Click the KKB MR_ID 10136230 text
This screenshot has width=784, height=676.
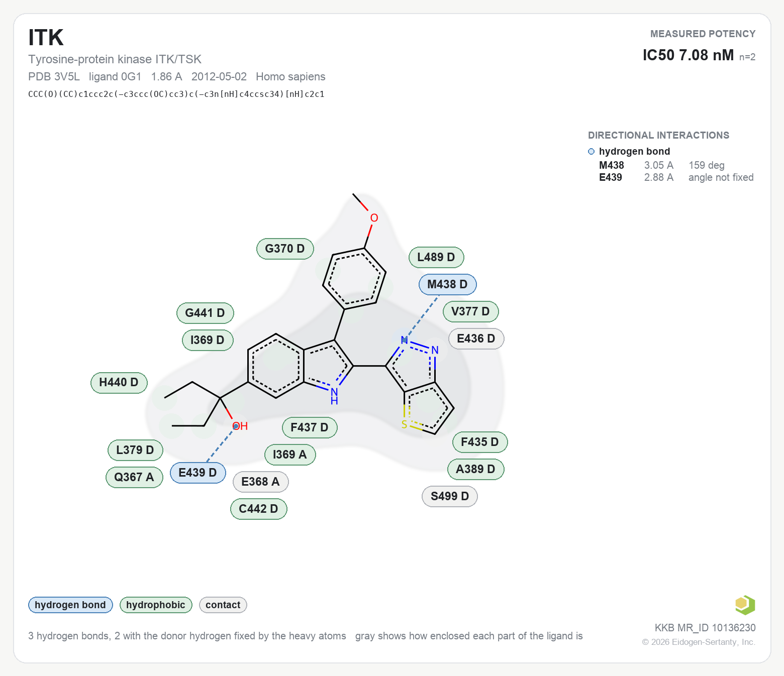pyautogui.click(x=705, y=628)
